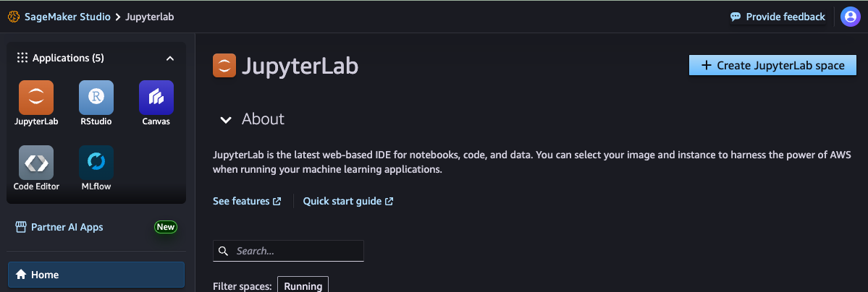Image resolution: width=868 pixels, height=292 pixels.
Task: Click the Provide feedback button
Action: click(x=778, y=17)
